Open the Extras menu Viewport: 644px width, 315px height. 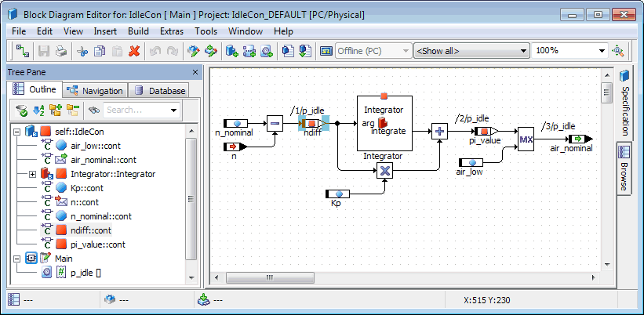point(172,31)
